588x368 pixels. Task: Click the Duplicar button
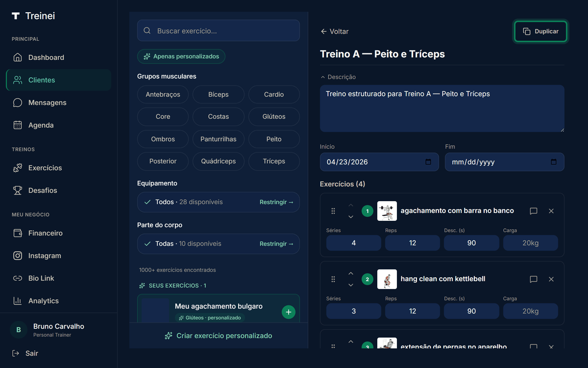point(540,31)
